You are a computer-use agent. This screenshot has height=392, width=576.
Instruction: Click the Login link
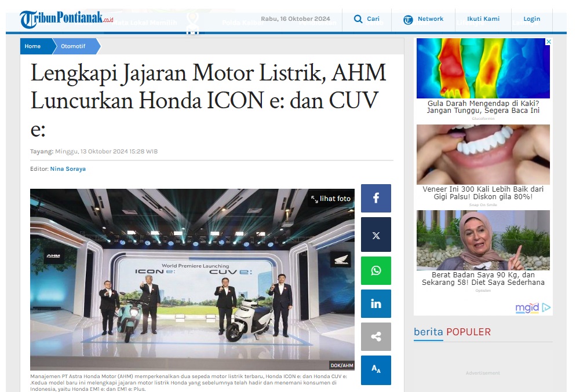pyautogui.click(x=531, y=19)
